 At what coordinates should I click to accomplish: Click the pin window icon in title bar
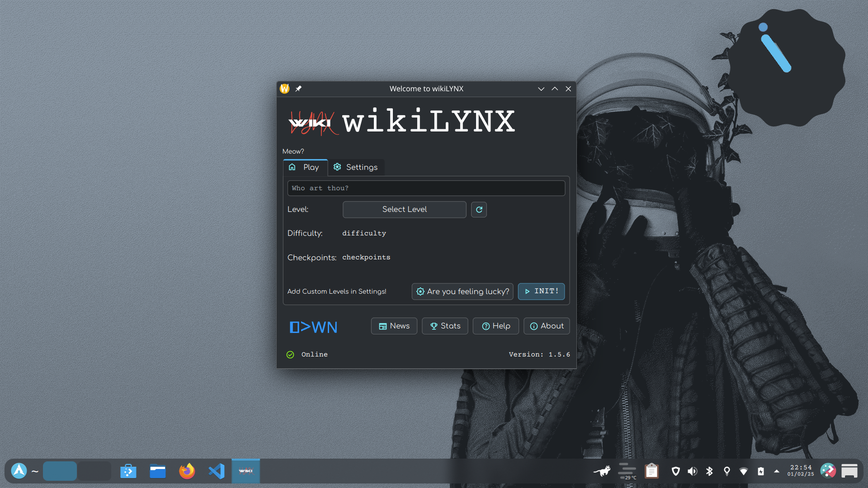pos(298,89)
